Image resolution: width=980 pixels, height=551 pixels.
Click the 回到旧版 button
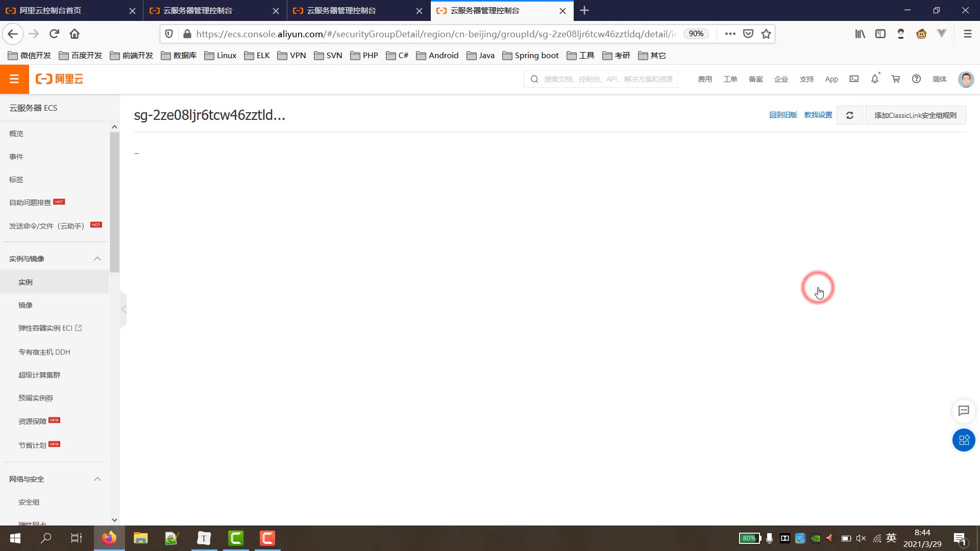pyautogui.click(x=784, y=115)
